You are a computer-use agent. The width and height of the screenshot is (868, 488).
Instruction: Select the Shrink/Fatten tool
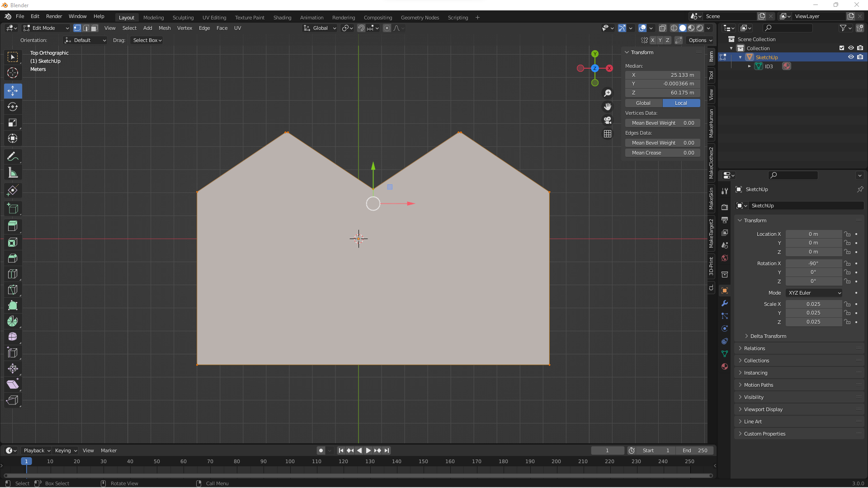coord(13,369)
